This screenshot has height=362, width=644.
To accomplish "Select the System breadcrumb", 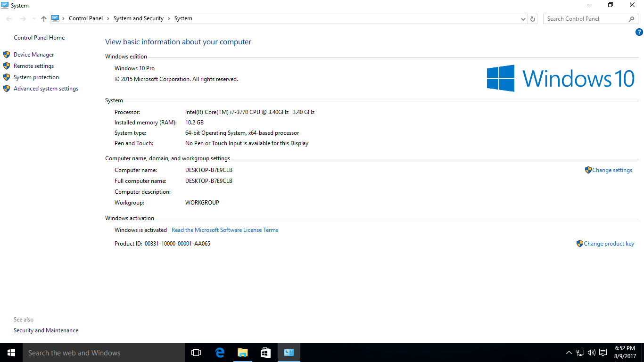I will click(183, 18).
